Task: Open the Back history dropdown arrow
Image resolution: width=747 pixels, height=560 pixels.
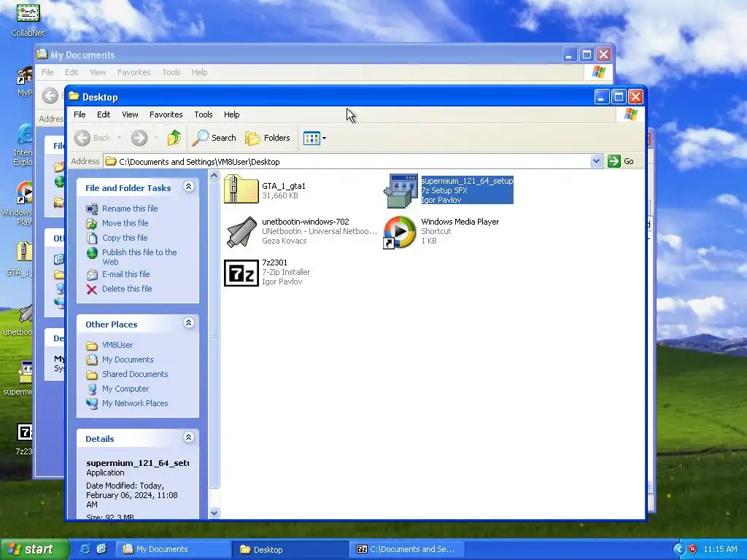Action: coord(119,138)
